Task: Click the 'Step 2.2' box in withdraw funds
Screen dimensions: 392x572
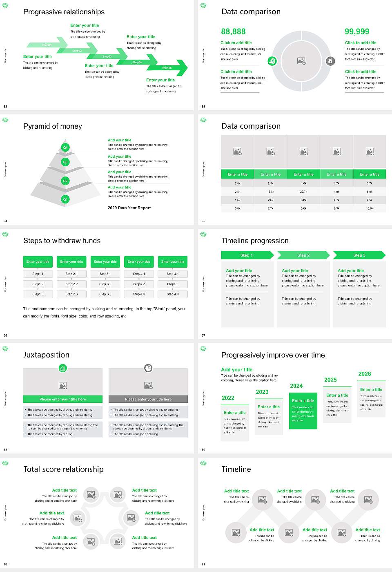Action: tap(71, 284)
